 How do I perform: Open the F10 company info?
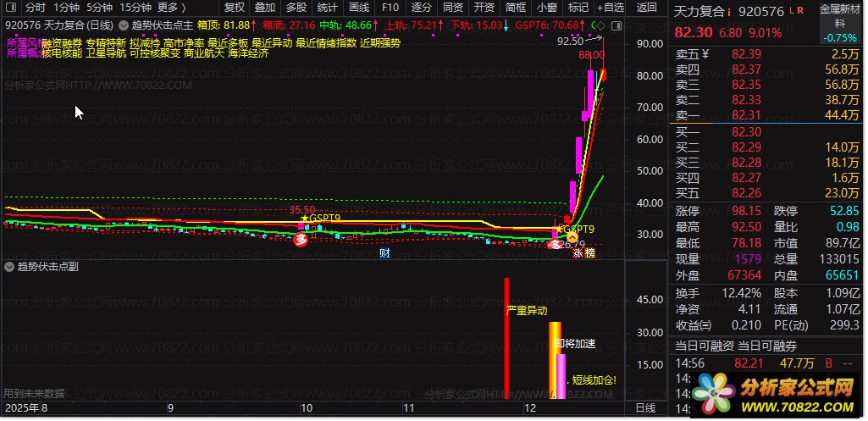pyautogui.click(x=390, y=8)
